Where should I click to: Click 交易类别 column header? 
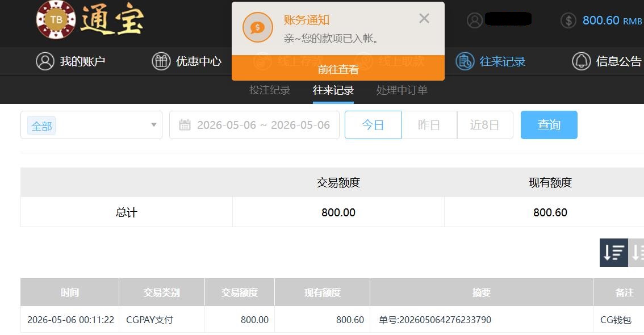[162, 292]
